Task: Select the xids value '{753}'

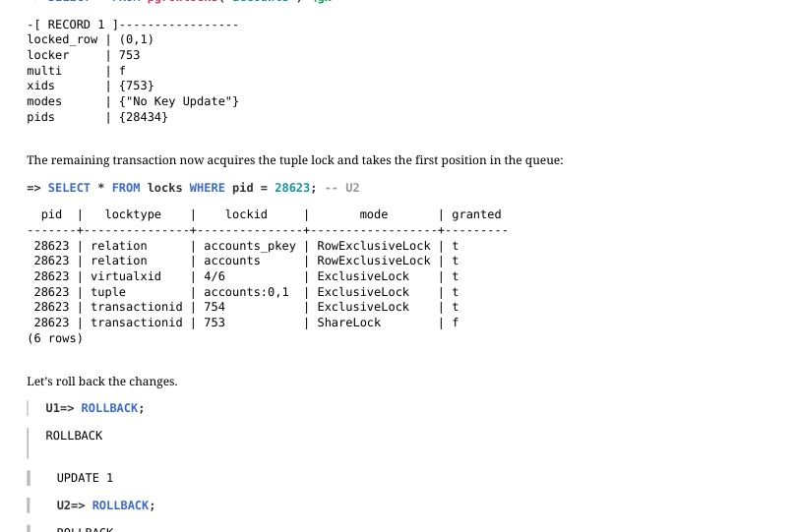Action: (x=137, y=86)
